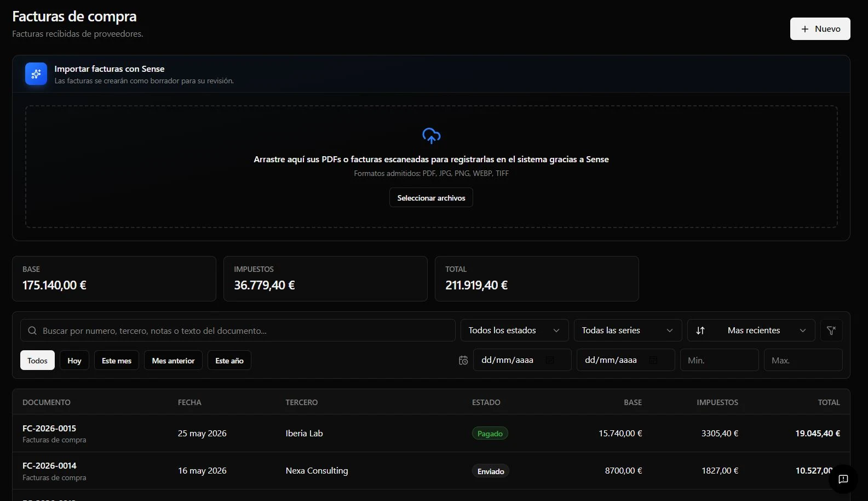Open the Mas recientes sort dropdown
The width and height of the screenshot is (868, 501).
[751, 331]
